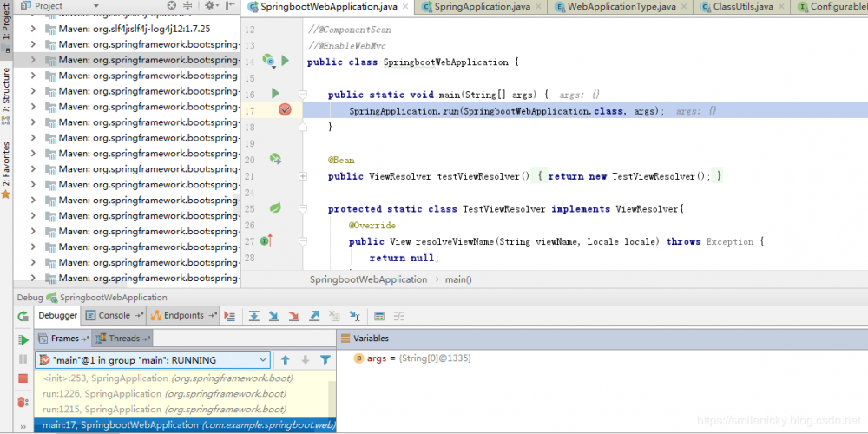Open the Project view dropdown
Viewport: 868px width, 434px height.
96,5
